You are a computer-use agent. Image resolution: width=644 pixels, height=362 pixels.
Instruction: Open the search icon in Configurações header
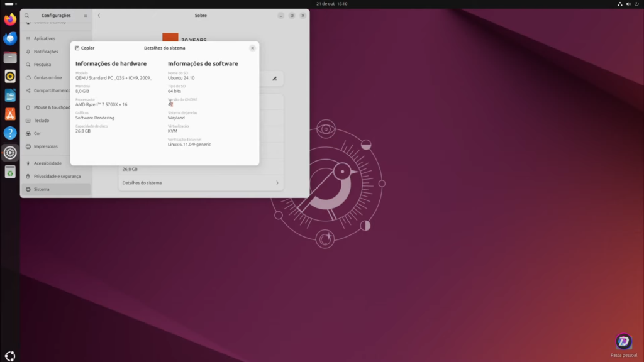[26, 16]
